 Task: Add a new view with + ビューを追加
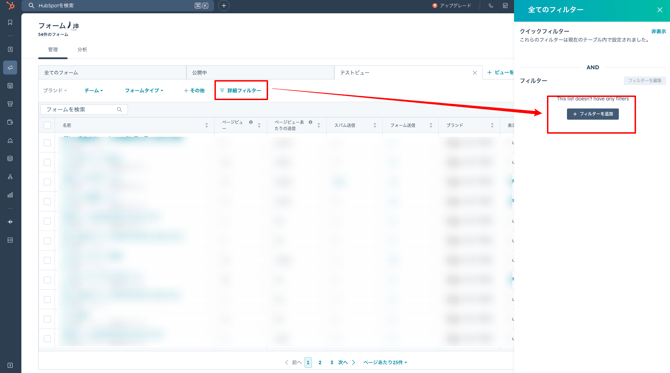point(500,73)
